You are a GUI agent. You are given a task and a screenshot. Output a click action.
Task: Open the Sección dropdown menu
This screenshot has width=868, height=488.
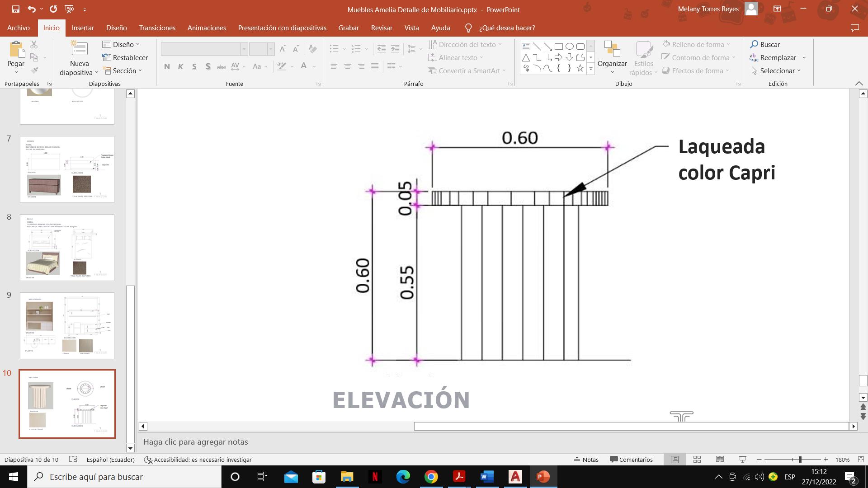click(x=123, y=70)
